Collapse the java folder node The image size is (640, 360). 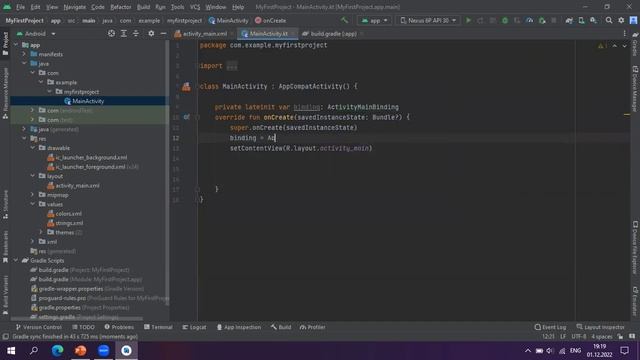(24, 64)
